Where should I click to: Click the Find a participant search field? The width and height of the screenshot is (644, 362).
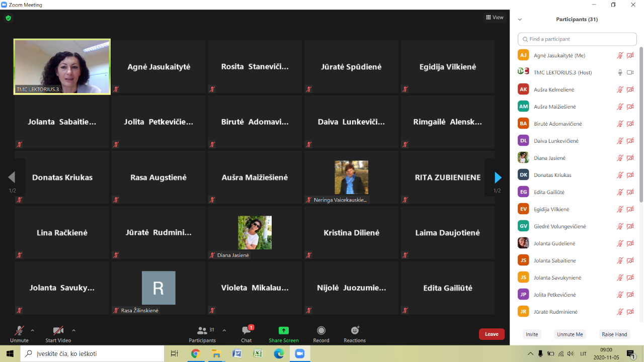tap(578, 39)
